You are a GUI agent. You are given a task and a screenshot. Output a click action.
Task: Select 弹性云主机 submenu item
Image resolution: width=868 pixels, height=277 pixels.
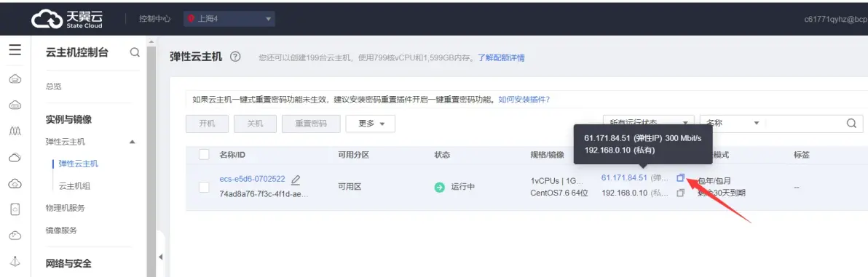(79, 164)
